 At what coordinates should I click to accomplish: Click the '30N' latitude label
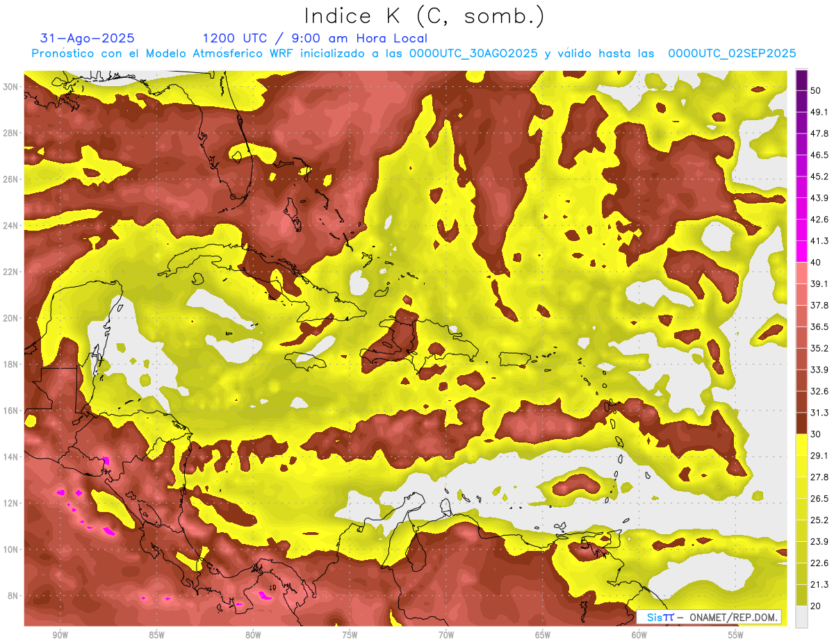pos(11,86)
